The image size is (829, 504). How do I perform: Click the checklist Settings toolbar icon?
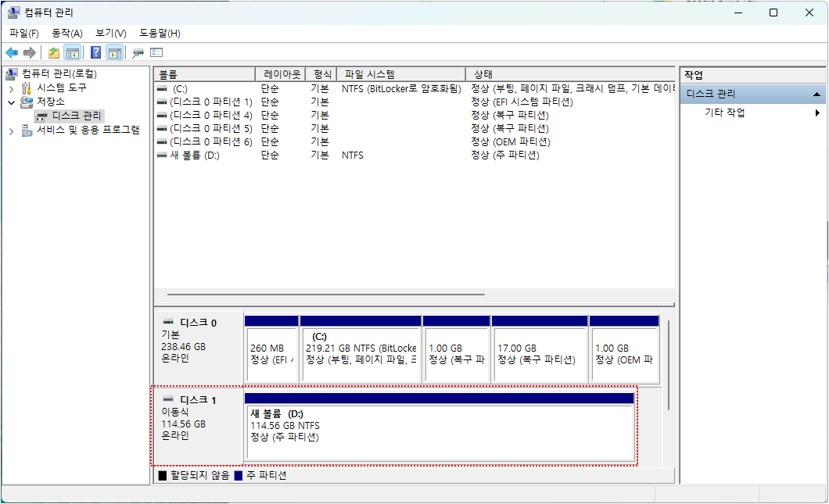(156, 53)
